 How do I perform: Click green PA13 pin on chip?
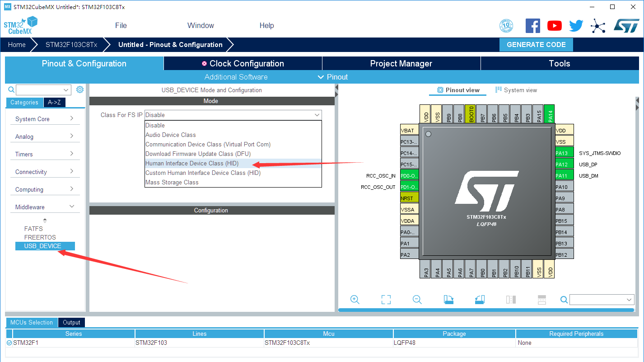(565, 153)
